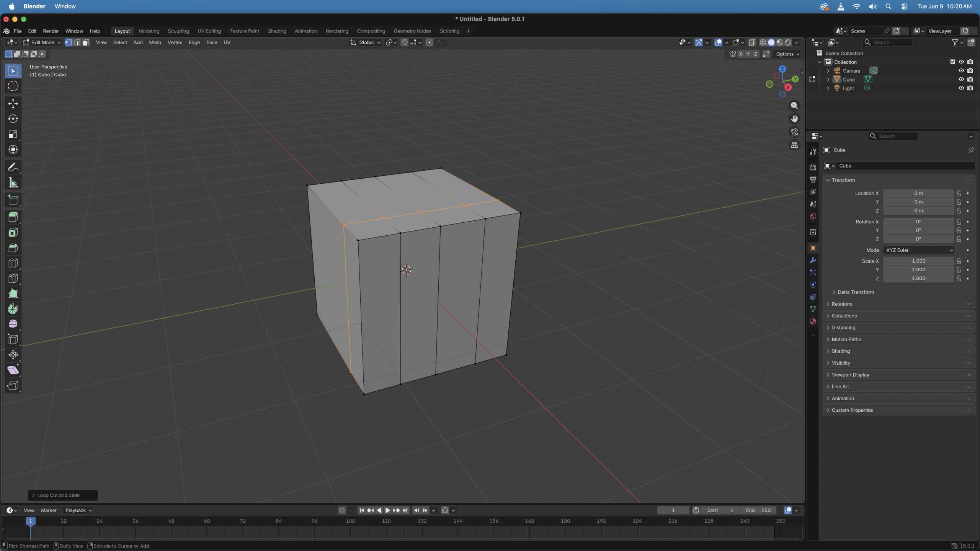Select the Smooth tool
980x551 pixels.
tap(13, 324)
